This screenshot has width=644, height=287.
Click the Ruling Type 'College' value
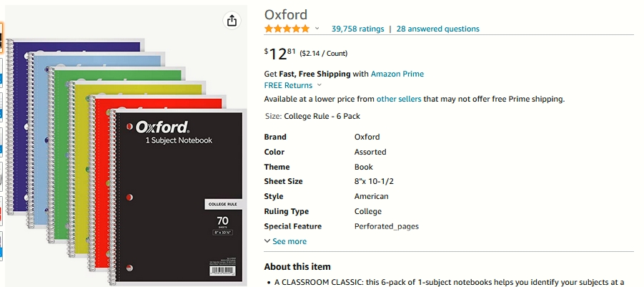[x=368, y=212]
